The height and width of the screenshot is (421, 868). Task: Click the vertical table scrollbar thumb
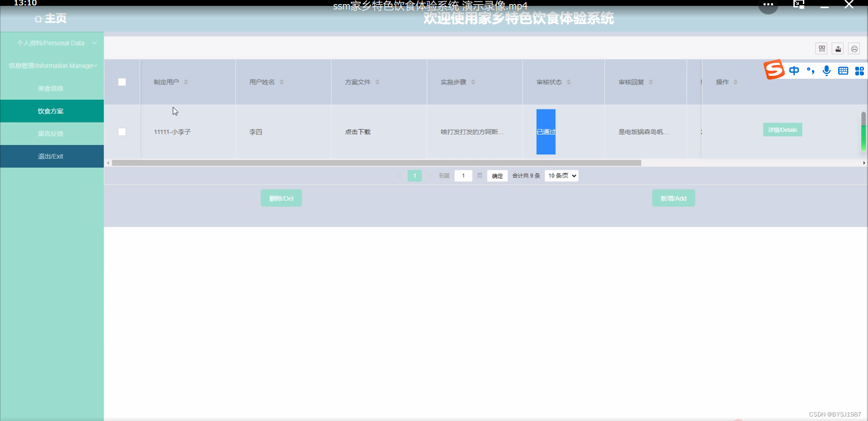coord(863,131)
